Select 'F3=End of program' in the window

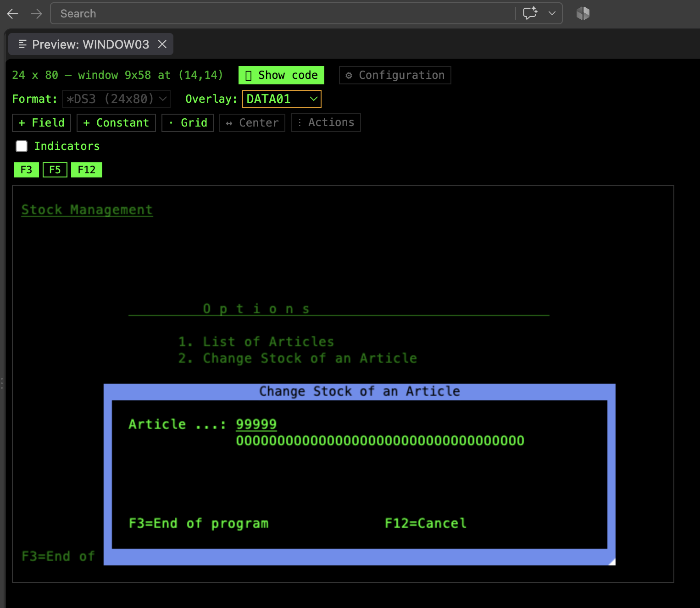(x=199, y=523)
